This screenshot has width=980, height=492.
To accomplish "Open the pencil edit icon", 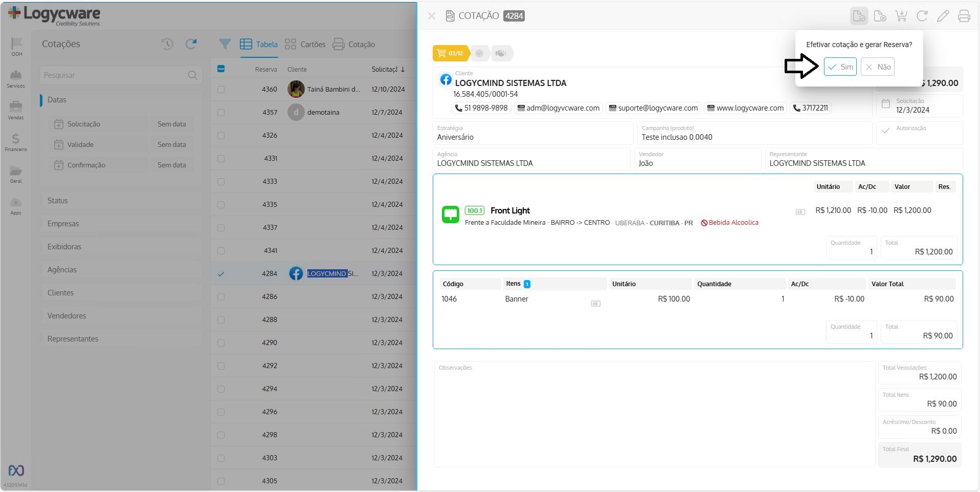I will click(x=943, y=16).
